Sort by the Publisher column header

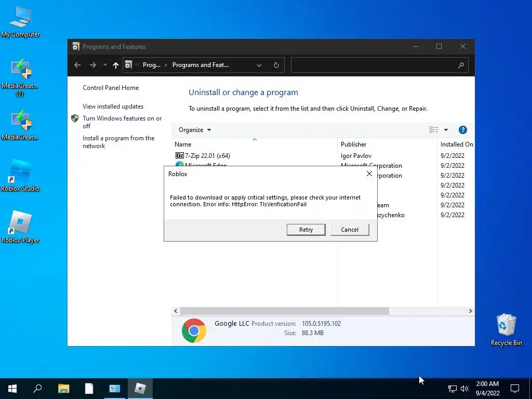(x=387, y=144)
